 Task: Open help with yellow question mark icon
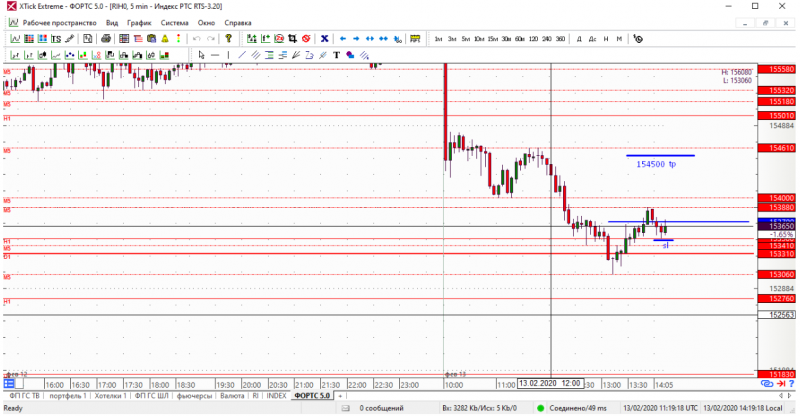point(229,39)
